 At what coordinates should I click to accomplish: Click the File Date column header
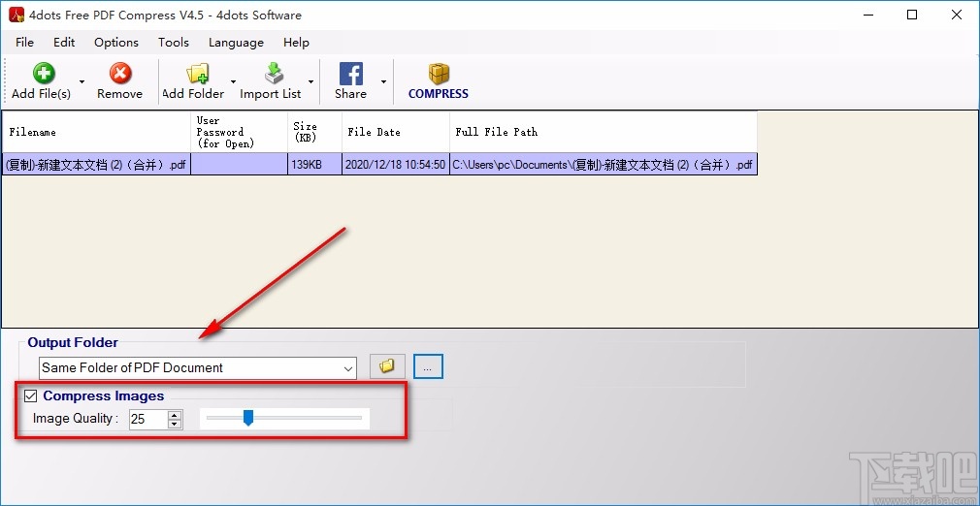(x=396, y=132)
